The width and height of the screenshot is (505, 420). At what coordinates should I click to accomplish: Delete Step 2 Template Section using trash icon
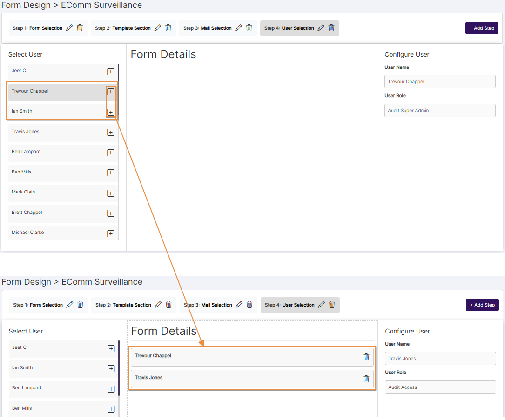[168, 28]
